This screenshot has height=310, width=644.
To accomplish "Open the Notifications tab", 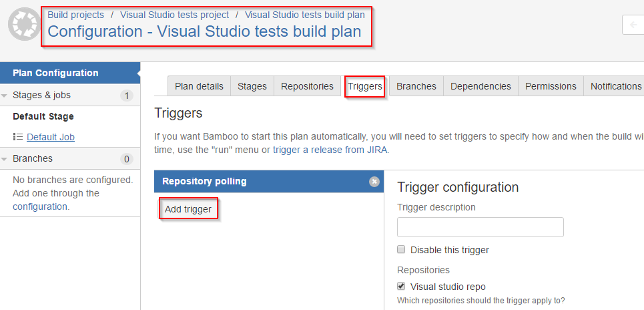I will tap(615, 86).
